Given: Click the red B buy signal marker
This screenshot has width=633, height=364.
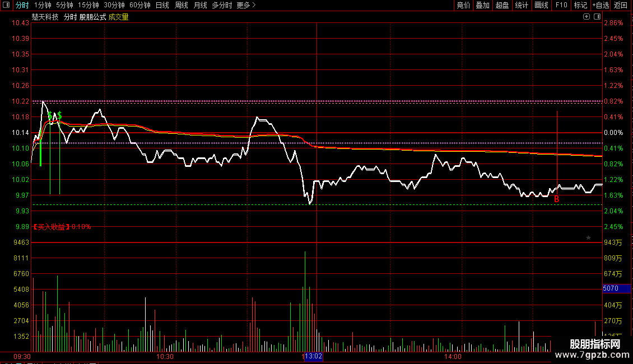Looking at the screenshot, I should [x=556, y=199].
